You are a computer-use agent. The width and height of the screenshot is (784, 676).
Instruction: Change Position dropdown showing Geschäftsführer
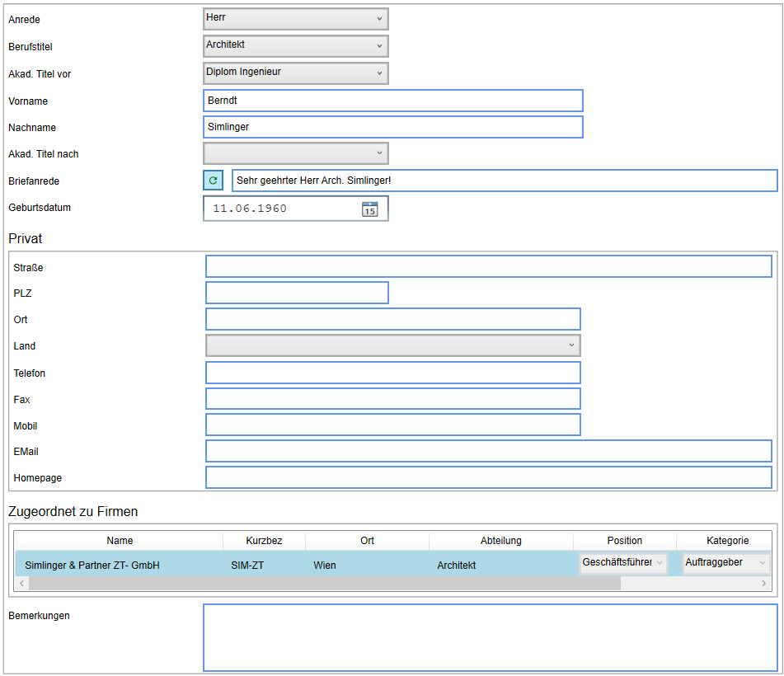(x=623, y=563)
